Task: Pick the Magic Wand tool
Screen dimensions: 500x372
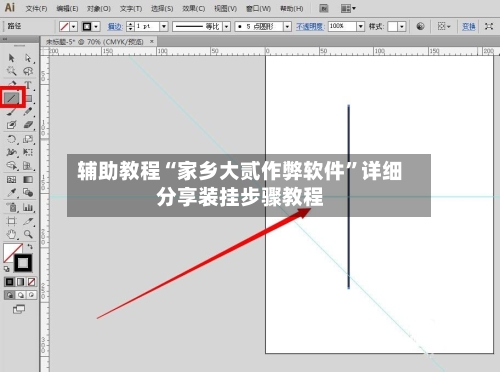Action: tap(11, 71)
